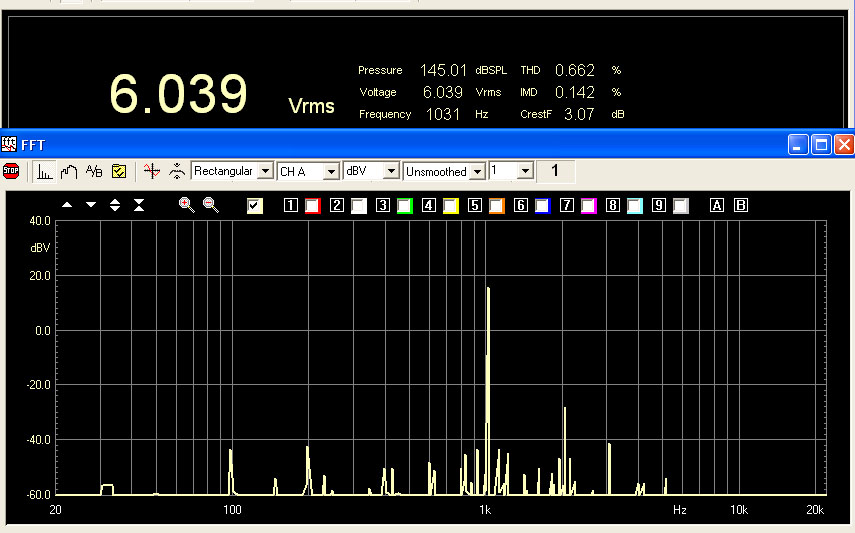Click the memory A button
The height and width of the screenshot is (533, 855).
716,206
